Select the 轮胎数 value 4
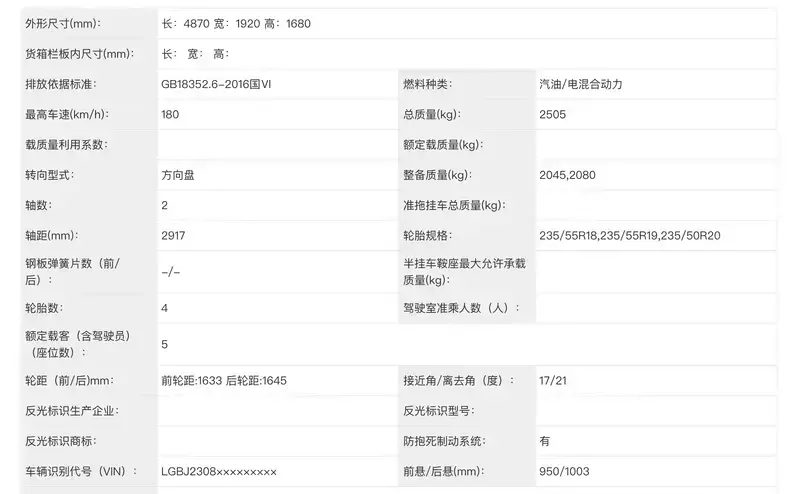Screen dimensions: 800x494 164,308
